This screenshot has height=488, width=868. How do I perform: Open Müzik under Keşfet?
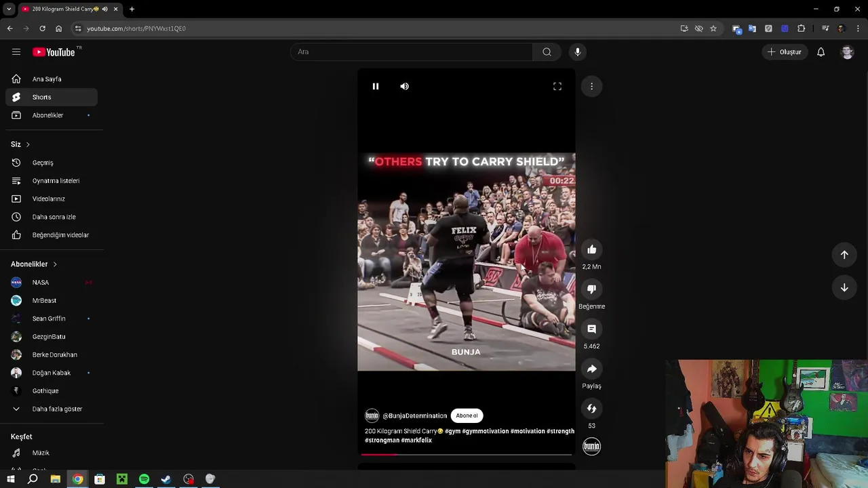point(52,453)
